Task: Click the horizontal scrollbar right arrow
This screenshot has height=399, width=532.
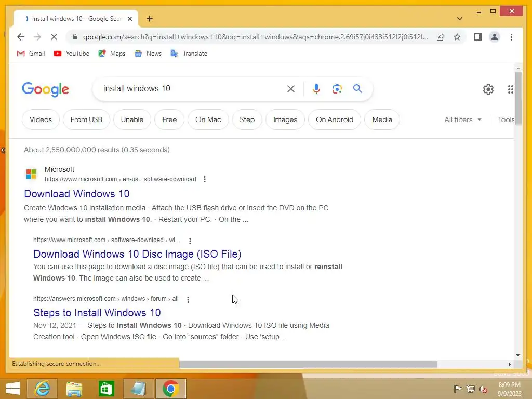Action: click(x=510, y=364)
